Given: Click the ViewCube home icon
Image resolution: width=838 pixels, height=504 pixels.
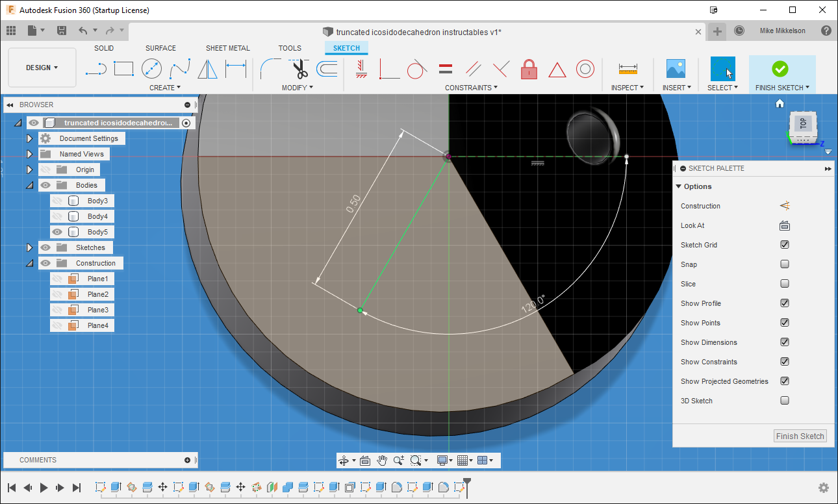Looking at the screenshot, I should (780, 103).
